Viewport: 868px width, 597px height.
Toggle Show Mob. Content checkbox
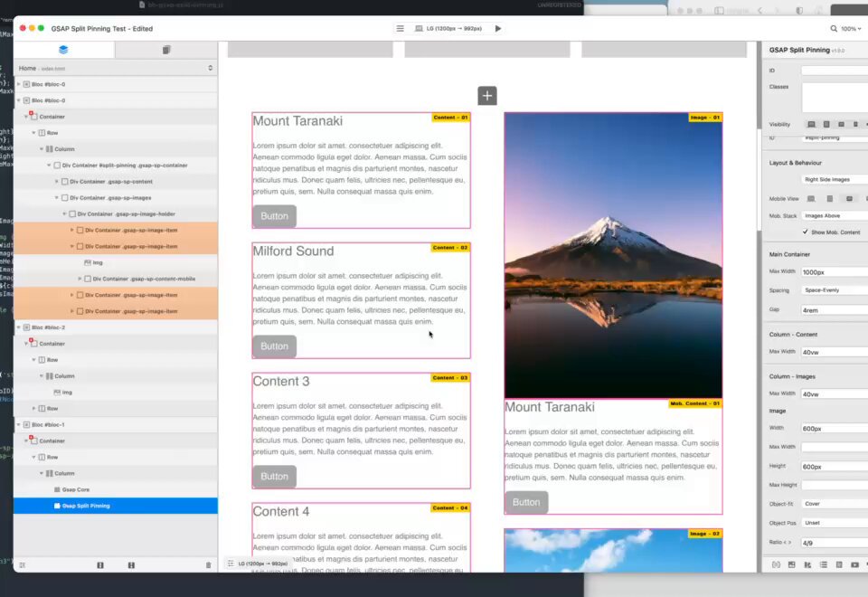click(x=806, y=232)
